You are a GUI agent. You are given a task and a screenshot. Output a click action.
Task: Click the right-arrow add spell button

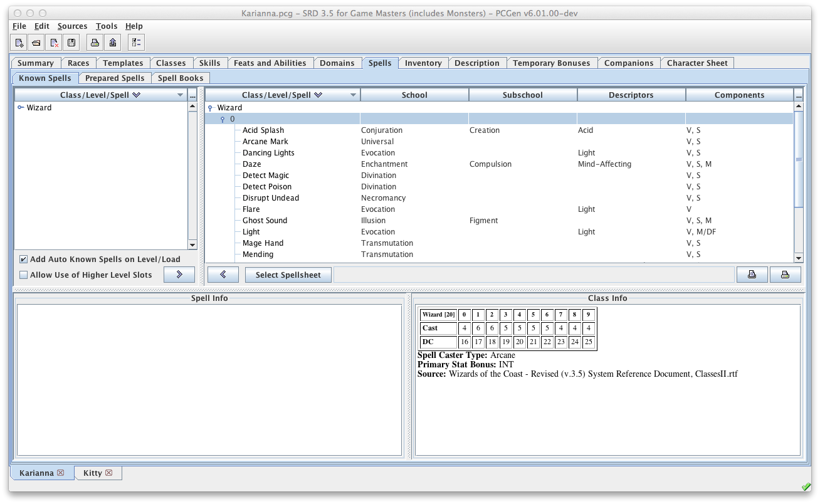click(179, 275)
